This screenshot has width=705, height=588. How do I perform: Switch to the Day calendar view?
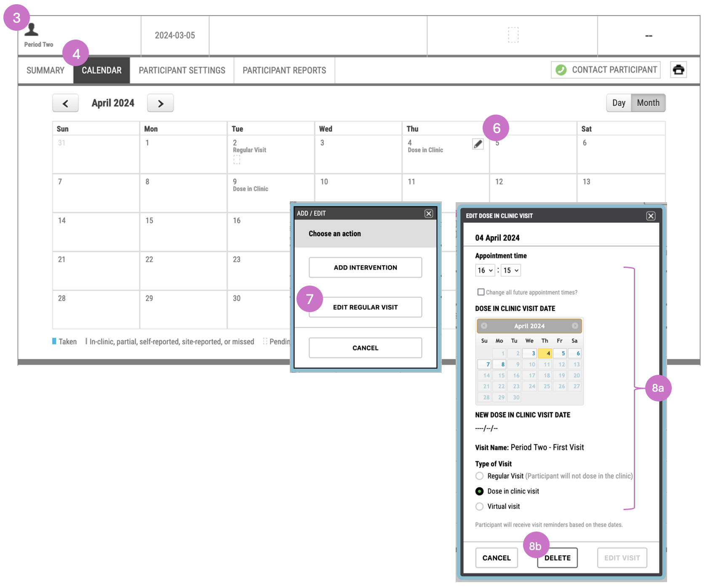[x=619, y=103]
